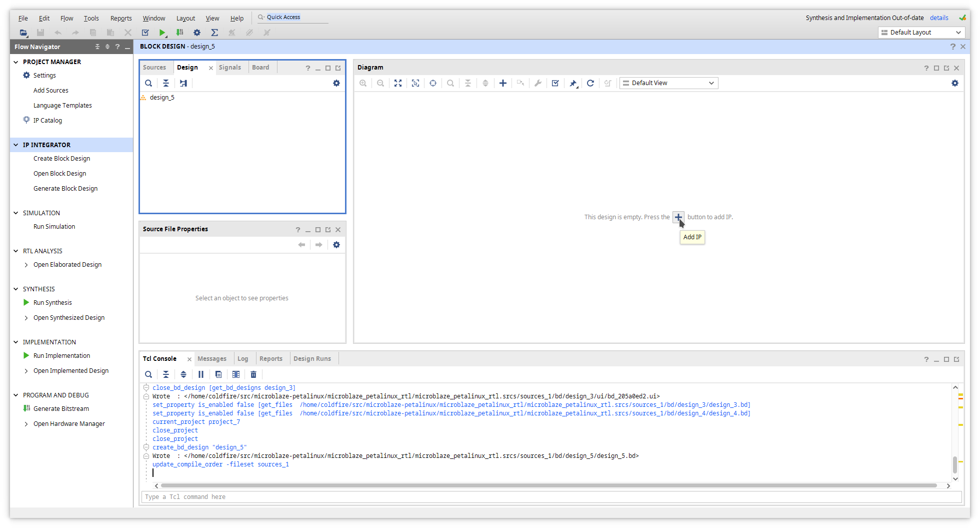Click Create Block Design

click(x=61, y=159)
